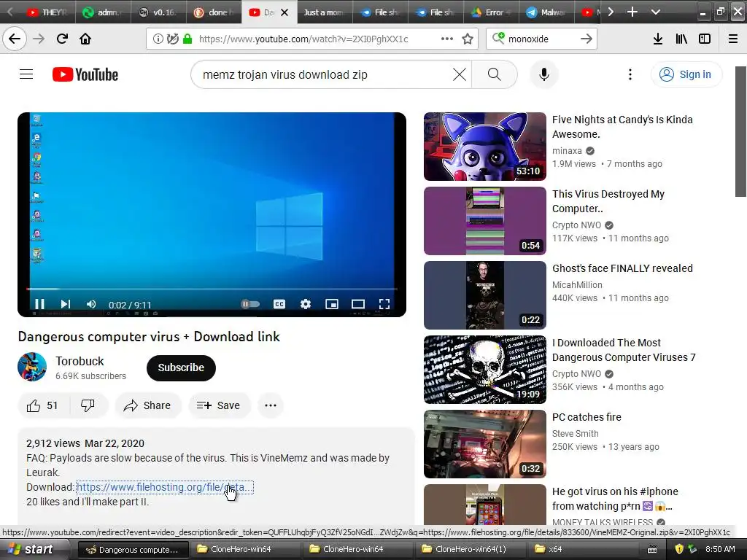This screenshot has width=747, height=560.
Task: Open the filehosting.org download link
Action: pos(164,487)
